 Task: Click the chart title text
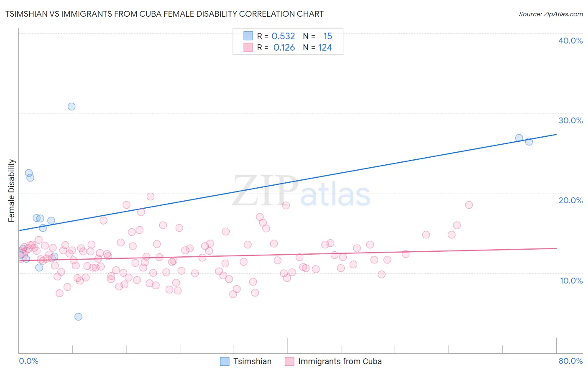(164, 14)
